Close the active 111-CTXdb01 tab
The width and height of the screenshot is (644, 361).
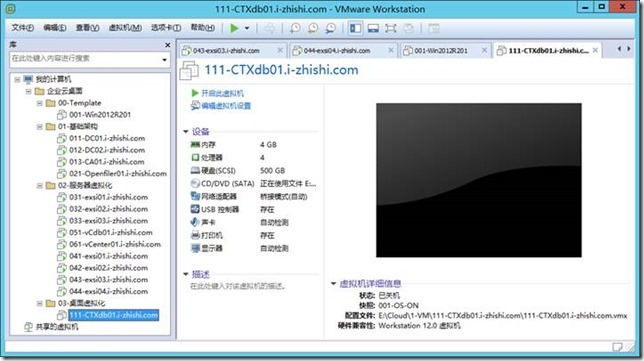595,50
